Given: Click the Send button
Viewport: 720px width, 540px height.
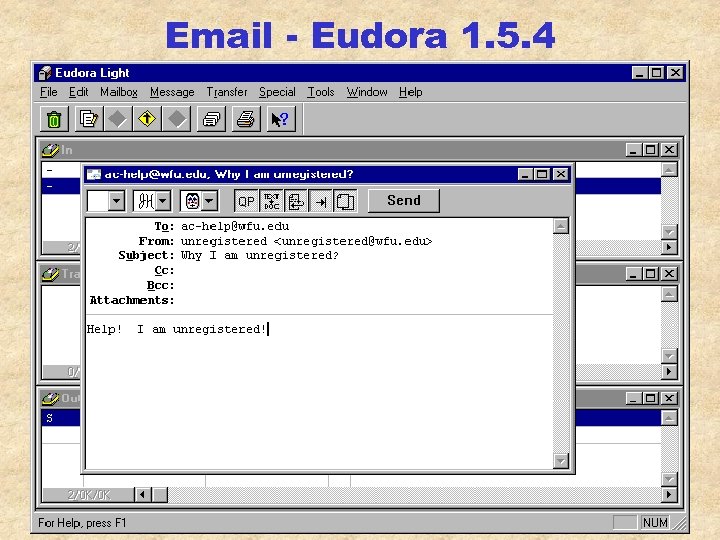Looking at the screenshot, I should 404,201.
